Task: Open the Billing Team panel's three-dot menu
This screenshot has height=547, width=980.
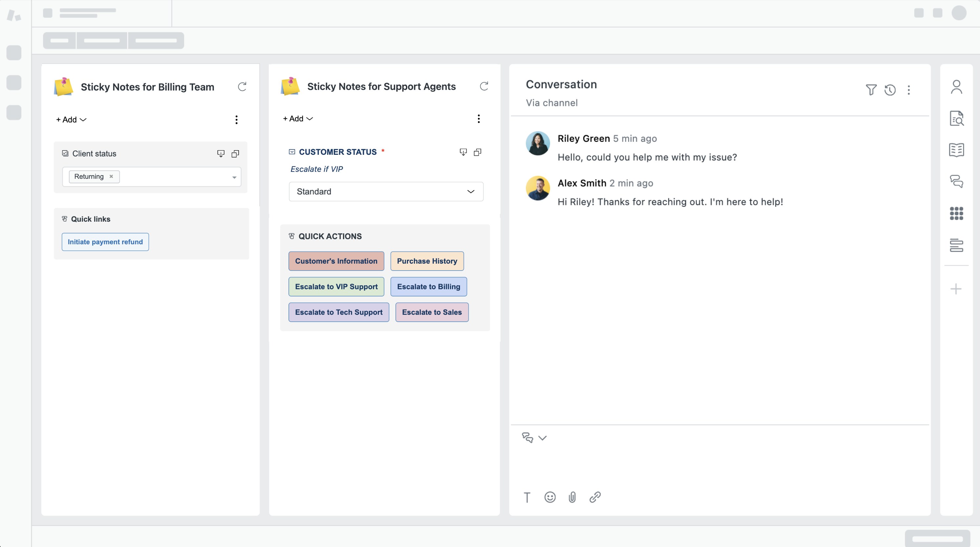Action: pyautogui.click(x=236, y=120)
